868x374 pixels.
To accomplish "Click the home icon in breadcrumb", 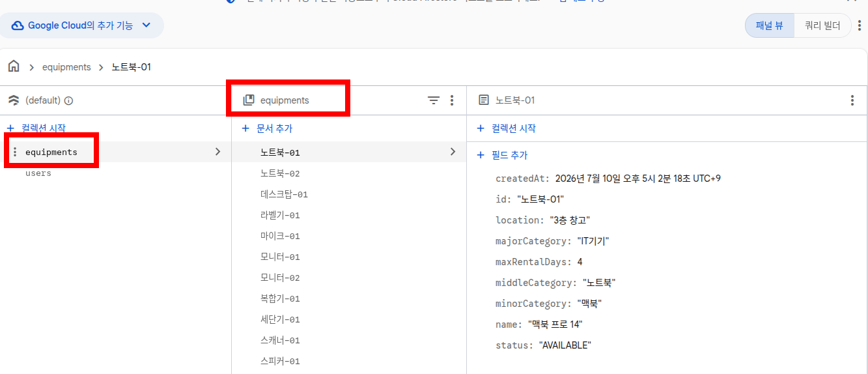I will click(14, 66).
